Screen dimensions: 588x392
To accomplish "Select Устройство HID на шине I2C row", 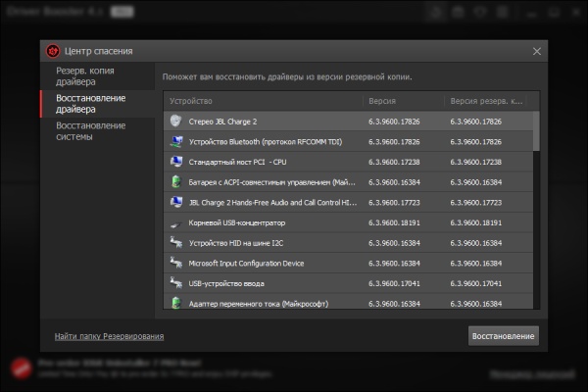I will point(348,243).
